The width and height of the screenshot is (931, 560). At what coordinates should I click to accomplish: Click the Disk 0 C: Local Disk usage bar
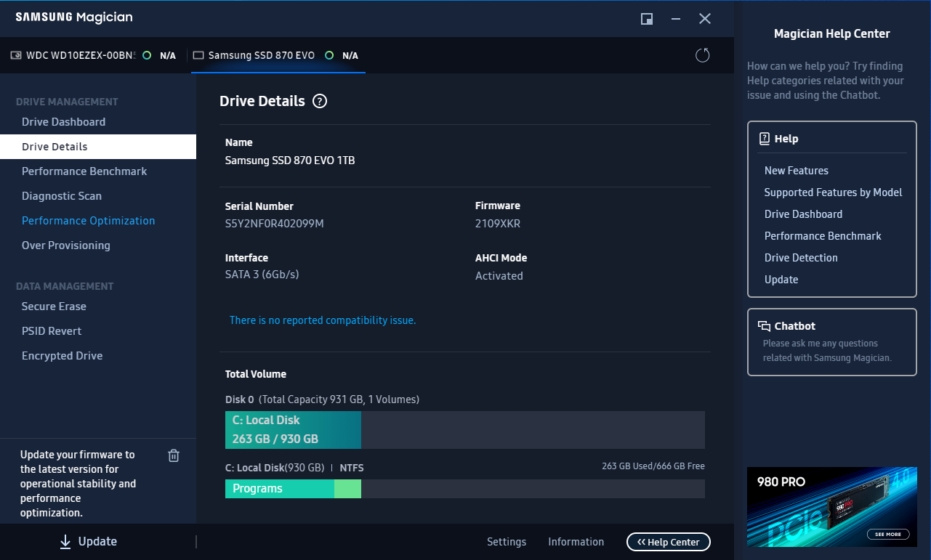pos(465,430)
